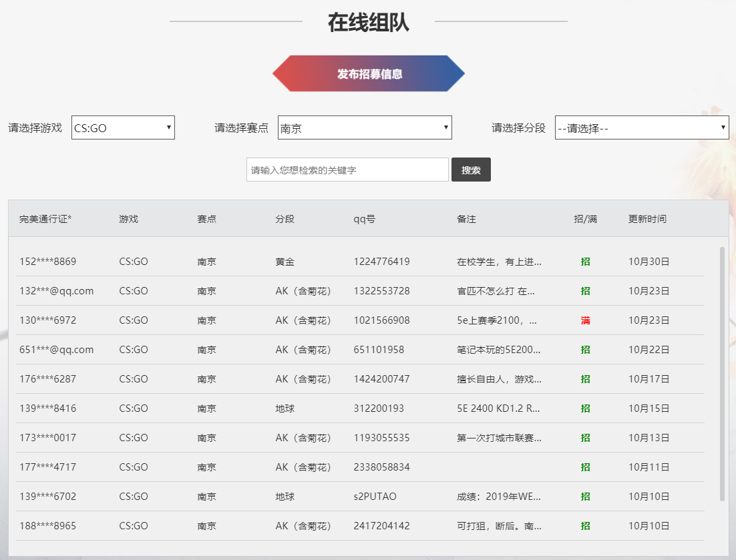
Task: Click the green 招 status for QQ 1224776419
Action: [x=585, y=262]
